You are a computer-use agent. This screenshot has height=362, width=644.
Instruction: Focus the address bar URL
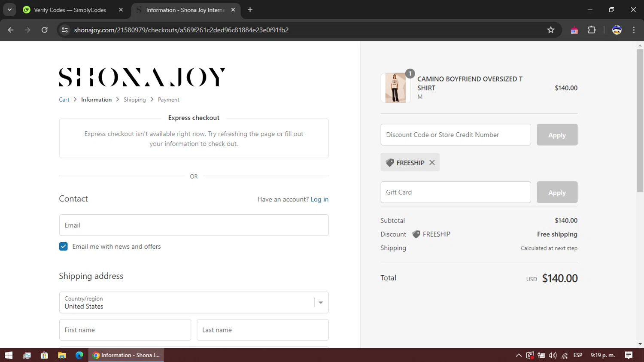pyautogui.click(x=181, y=30)
